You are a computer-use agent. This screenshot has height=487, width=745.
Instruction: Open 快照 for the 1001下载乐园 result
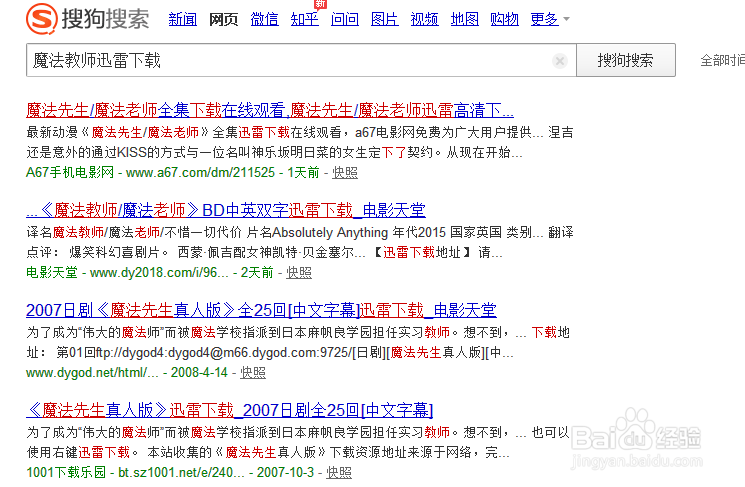click(339, 473)
